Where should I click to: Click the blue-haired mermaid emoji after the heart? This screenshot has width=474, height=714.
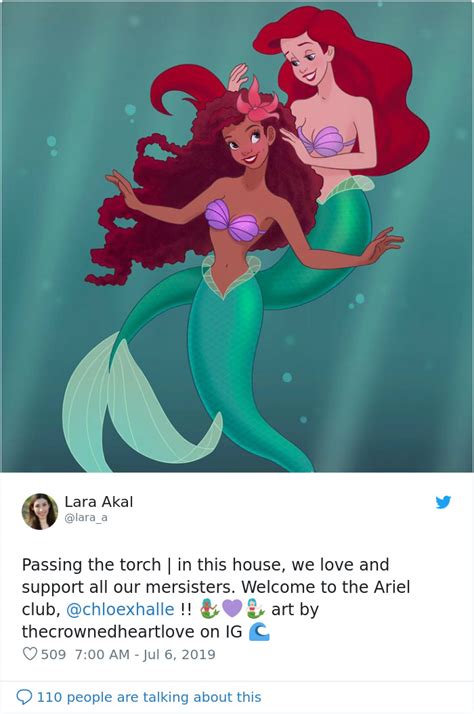coord(255,609)
